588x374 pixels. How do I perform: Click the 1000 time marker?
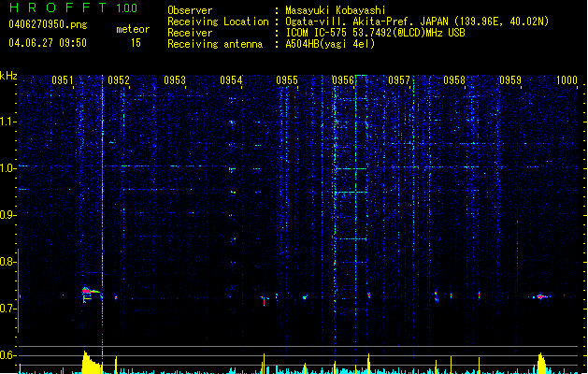click(x=566, y=80)
